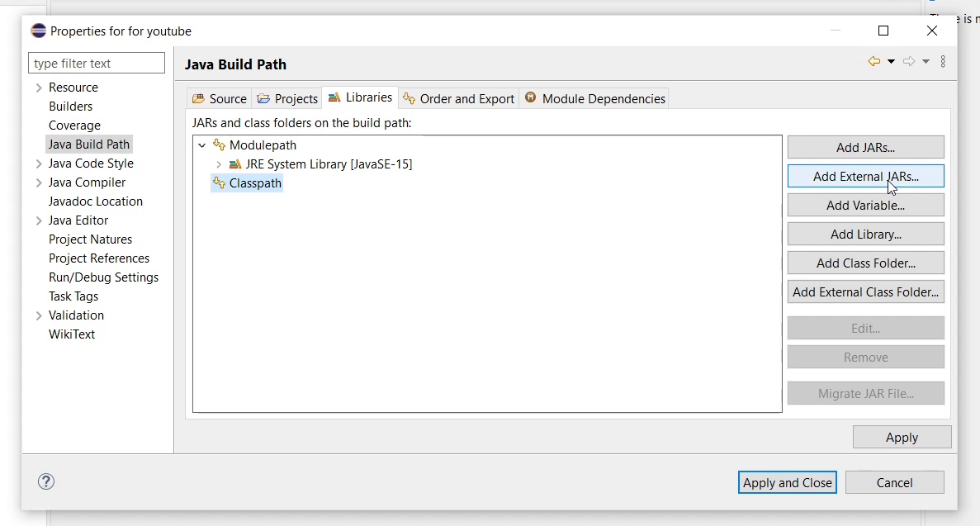
Task: Switch to the Source tab
Action: point(220,99)
